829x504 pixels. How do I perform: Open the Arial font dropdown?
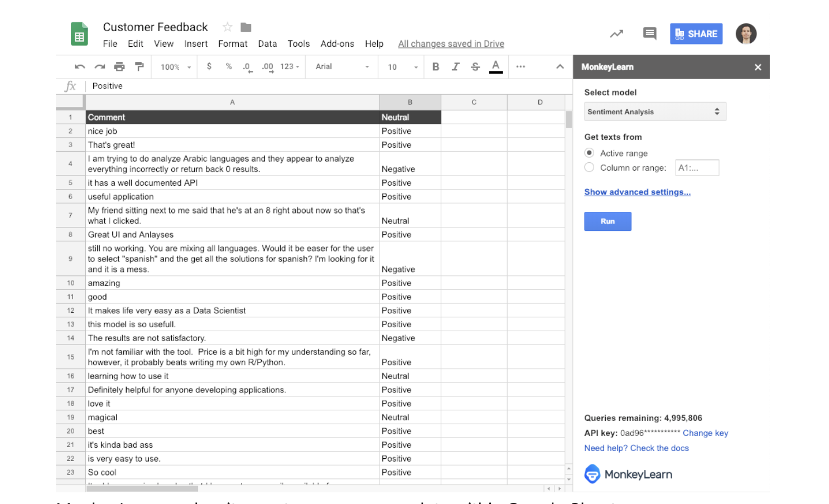(342, 66)
